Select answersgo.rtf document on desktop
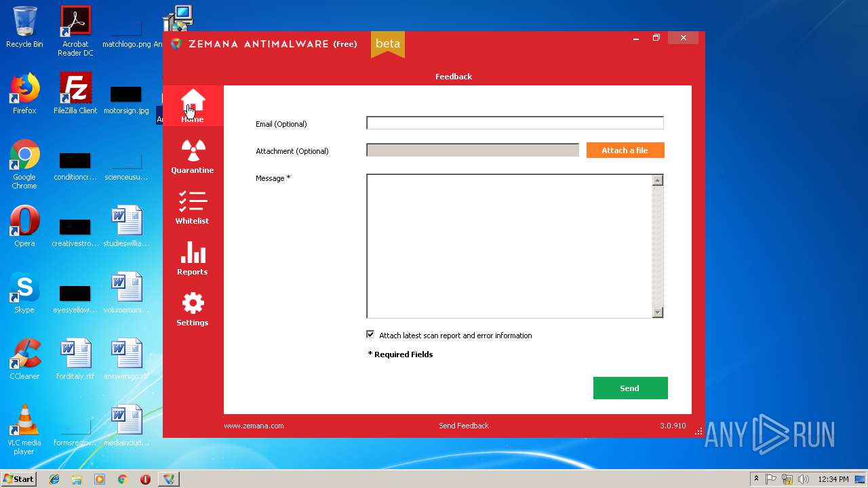This screenshot has width=868, height=488. point(126,359)
